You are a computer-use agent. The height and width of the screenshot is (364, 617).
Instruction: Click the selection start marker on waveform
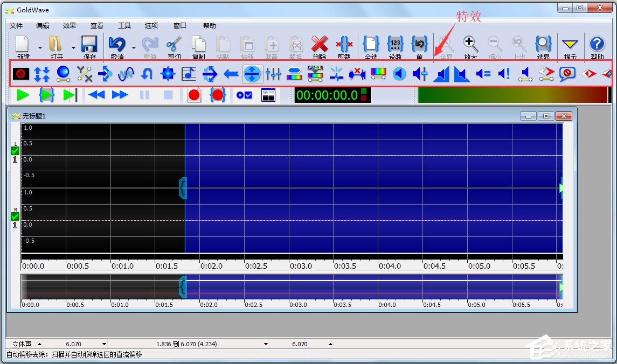pos(183,187)
